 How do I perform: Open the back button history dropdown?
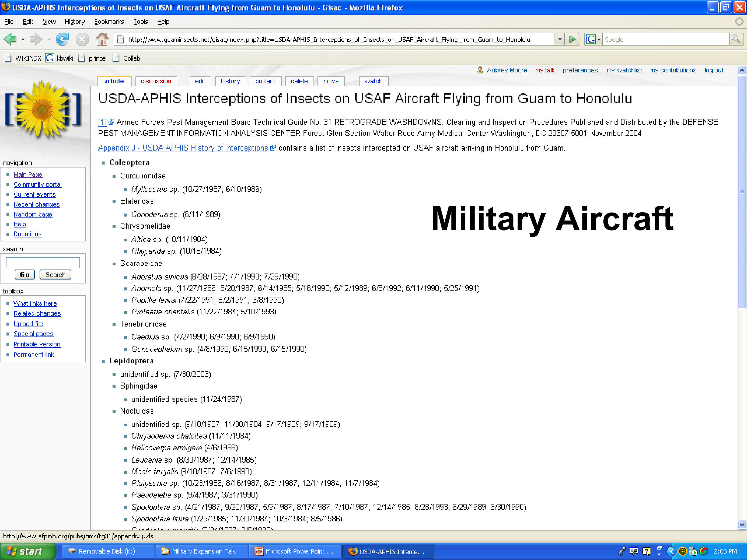[x=23, y=40]
